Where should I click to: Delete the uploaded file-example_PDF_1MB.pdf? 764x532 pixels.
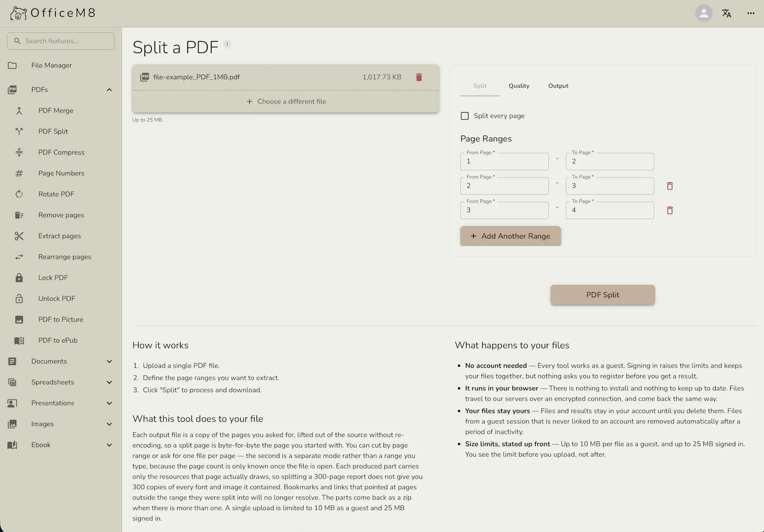pos(419,77)
